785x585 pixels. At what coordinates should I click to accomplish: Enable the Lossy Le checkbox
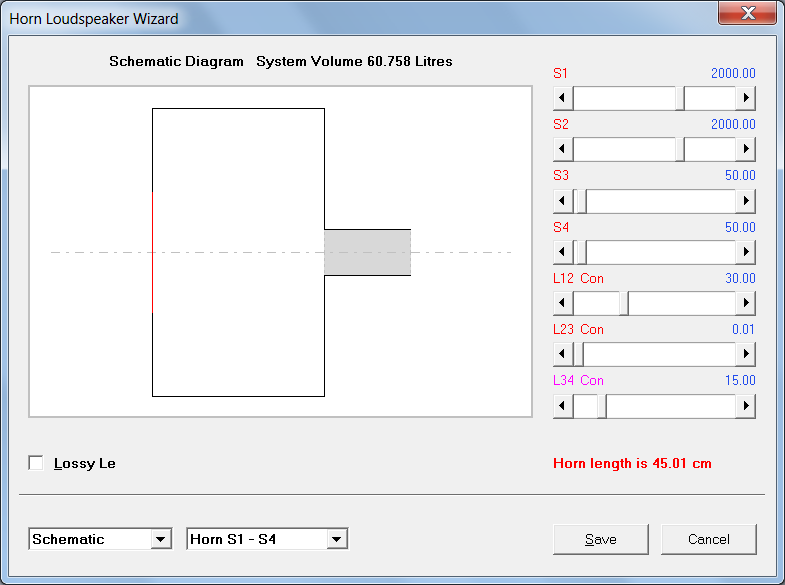coord(36,463)
